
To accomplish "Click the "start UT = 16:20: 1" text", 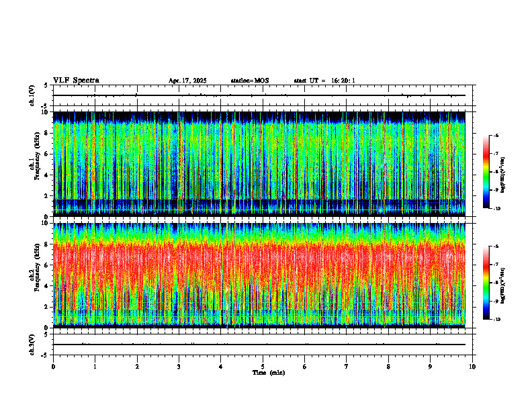I will [x=324, y=81].
